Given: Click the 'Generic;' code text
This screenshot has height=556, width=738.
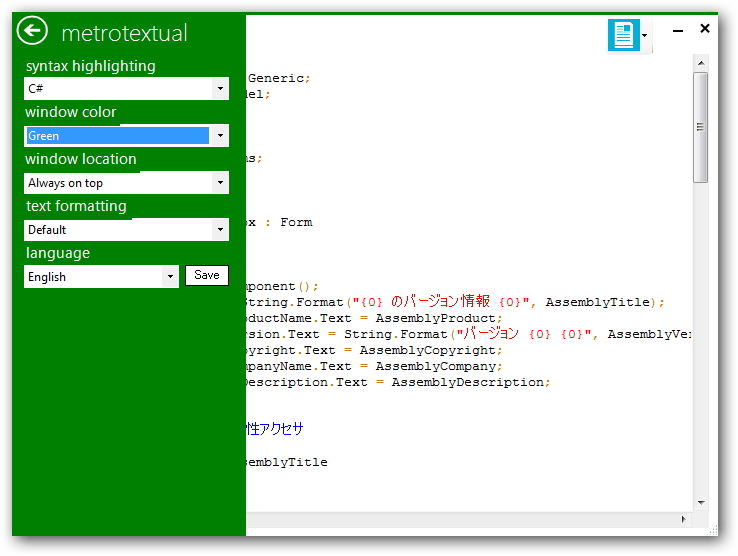Looking at the screenshot, I should point(279,78).
